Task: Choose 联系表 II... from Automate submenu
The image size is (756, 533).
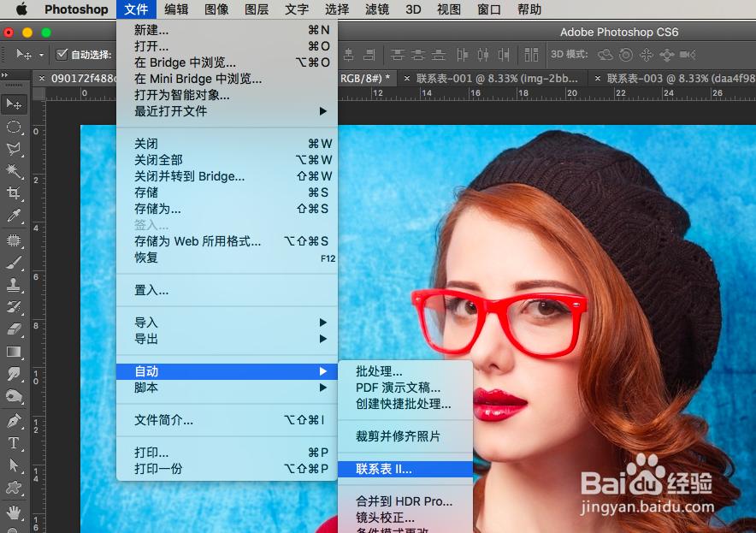Action: click(x=405, y=469)
